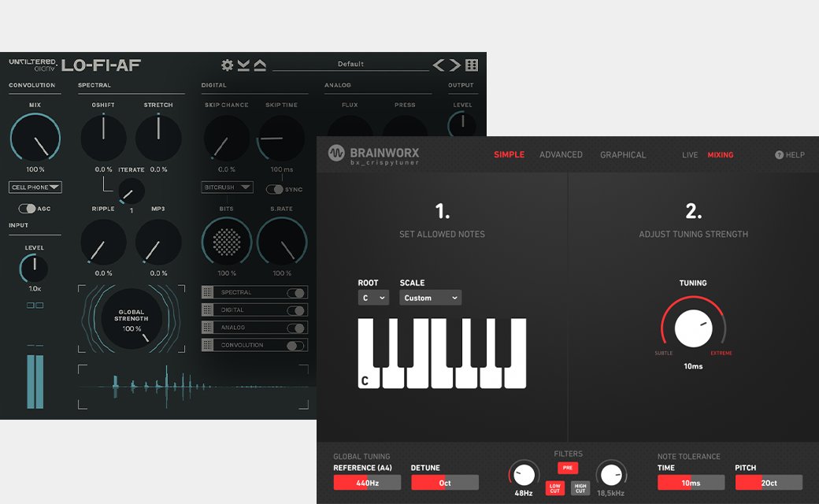Toggle the SYNC switch under Skip Time
The width and height of the screenshot is (819, 504).
274,189
